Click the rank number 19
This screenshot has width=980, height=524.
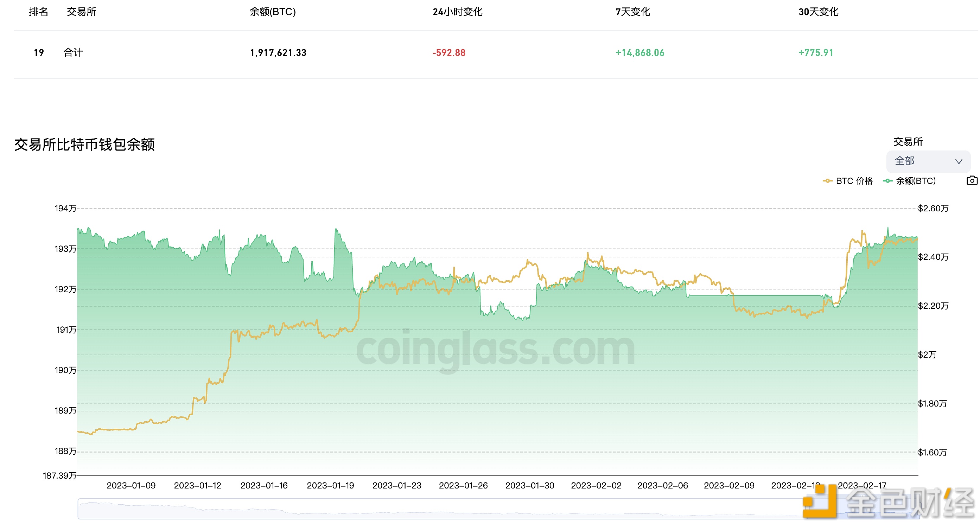click(39, 52)
